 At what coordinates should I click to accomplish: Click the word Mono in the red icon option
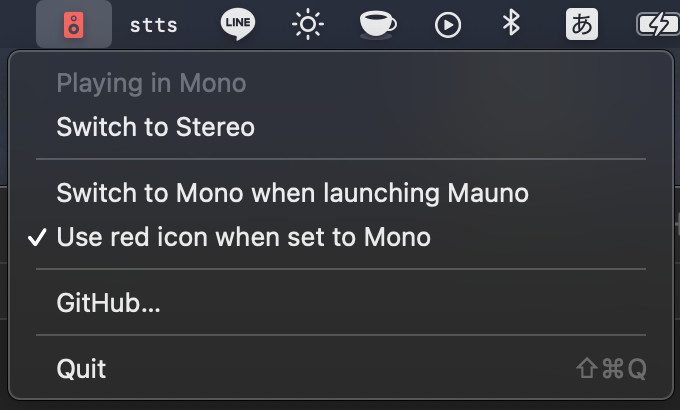tap(397, 237)
